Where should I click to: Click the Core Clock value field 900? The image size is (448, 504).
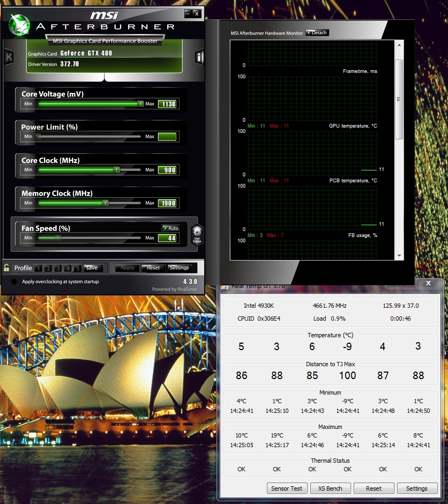click(x=167, y=170)
